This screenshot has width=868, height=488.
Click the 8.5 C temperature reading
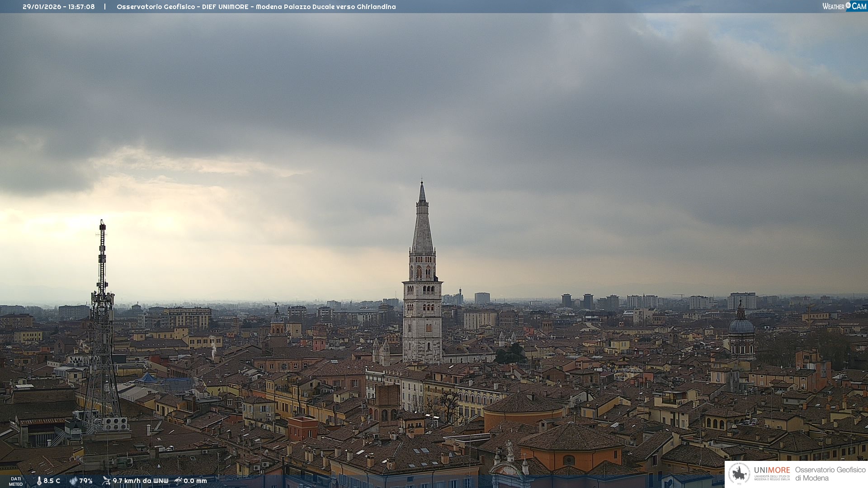52,481
